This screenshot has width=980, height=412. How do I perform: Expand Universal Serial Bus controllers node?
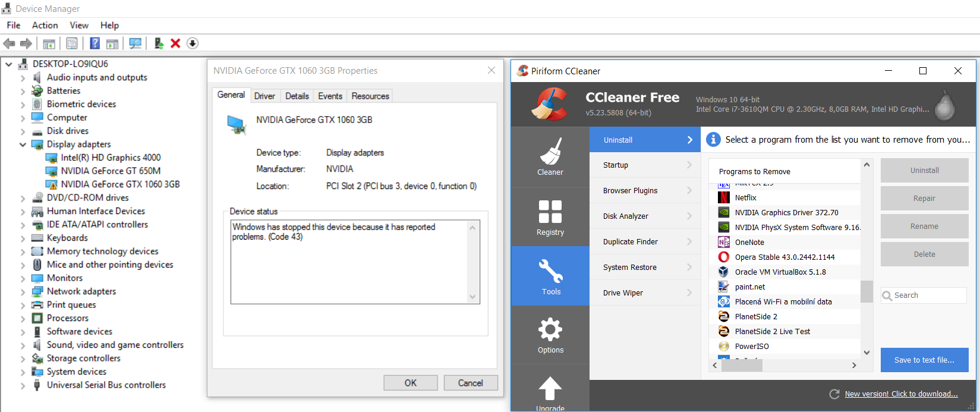tap(23, 385)
